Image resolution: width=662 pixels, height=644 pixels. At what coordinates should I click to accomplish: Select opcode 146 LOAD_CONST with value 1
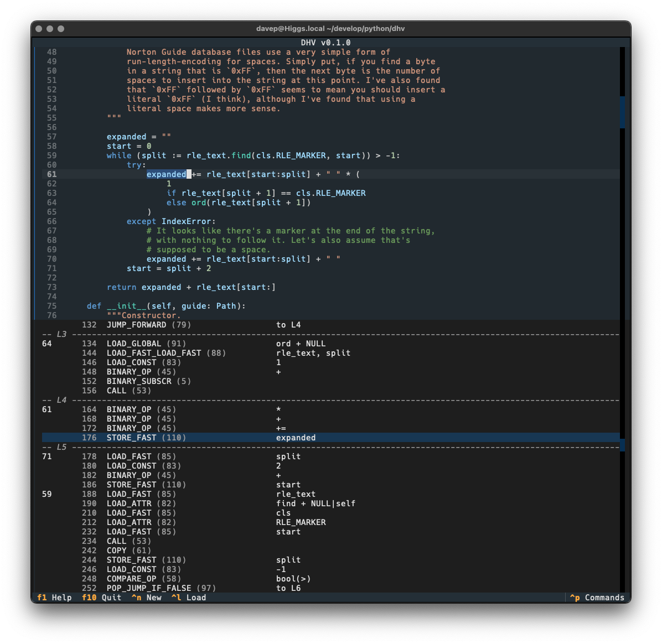[x=331, y=362]
